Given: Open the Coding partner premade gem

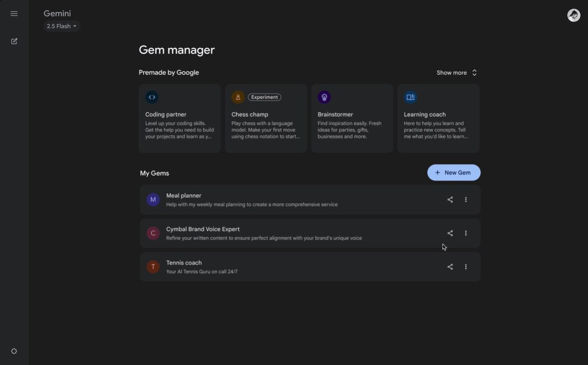Looking at the screenshot, I should point(179,119).
